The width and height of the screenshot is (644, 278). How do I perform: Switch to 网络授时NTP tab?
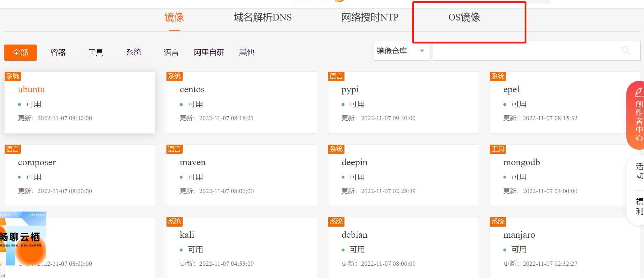(370, 17)
